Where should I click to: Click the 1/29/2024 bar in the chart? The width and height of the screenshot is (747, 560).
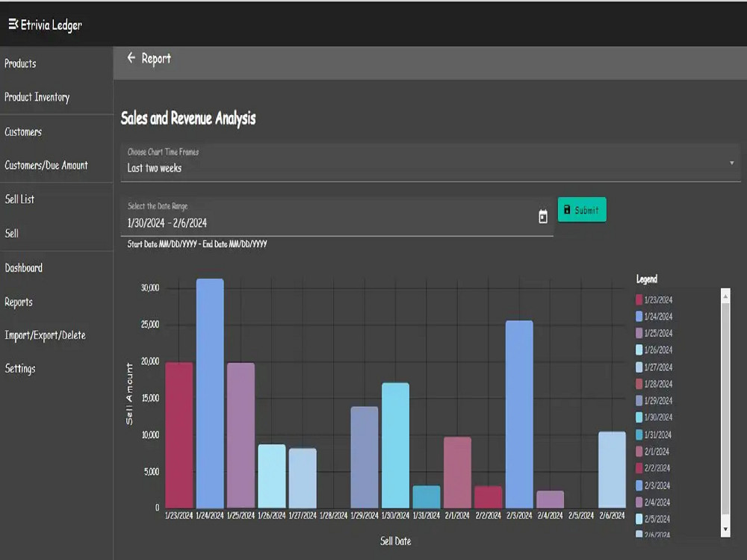(365, 457)
